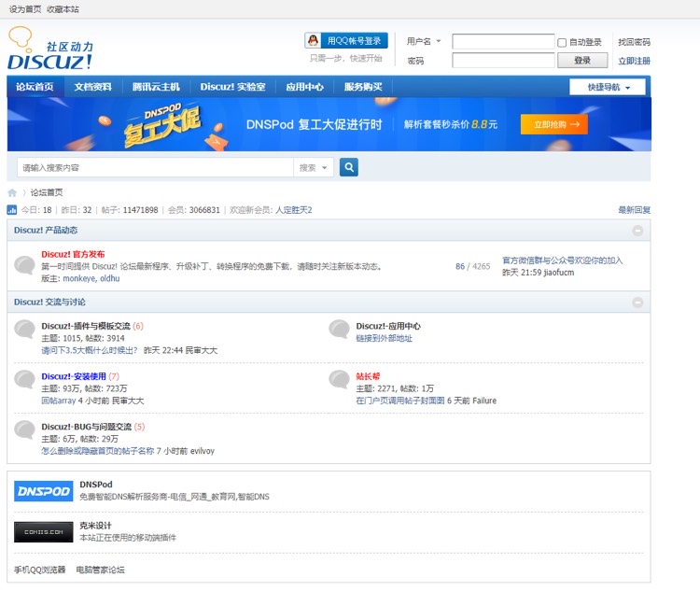The image size is (700, 591).
Task: Click the 登录 button
Action: point(582,61)
